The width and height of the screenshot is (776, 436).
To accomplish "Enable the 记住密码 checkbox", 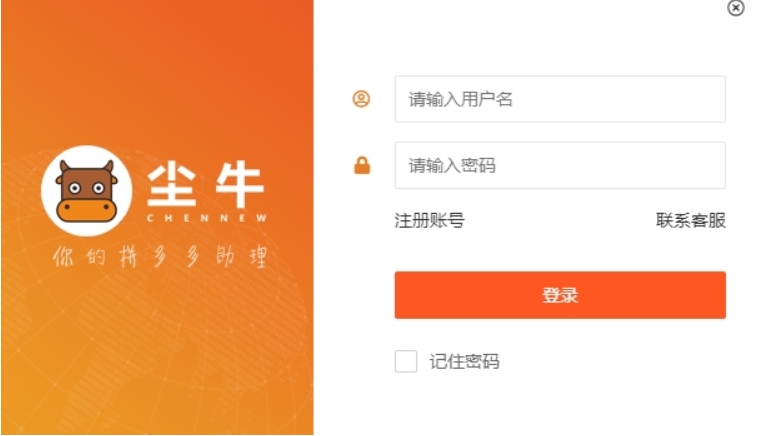I will coord(406,361).
